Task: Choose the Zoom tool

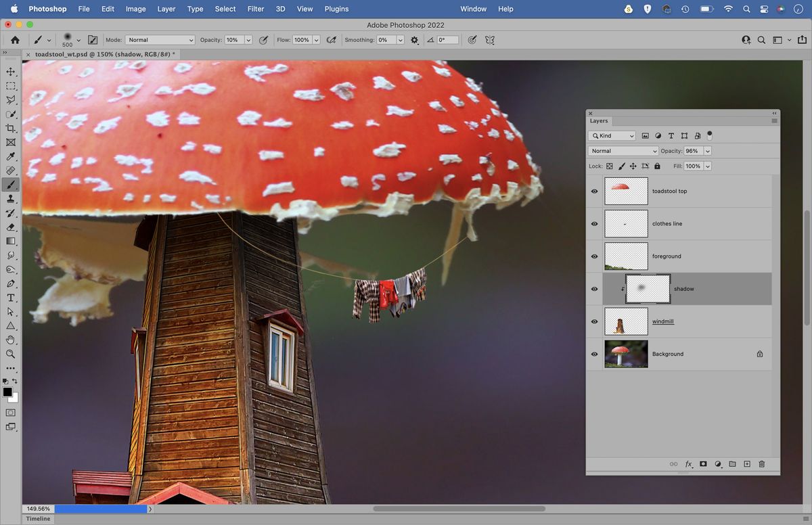Action: 10,354
